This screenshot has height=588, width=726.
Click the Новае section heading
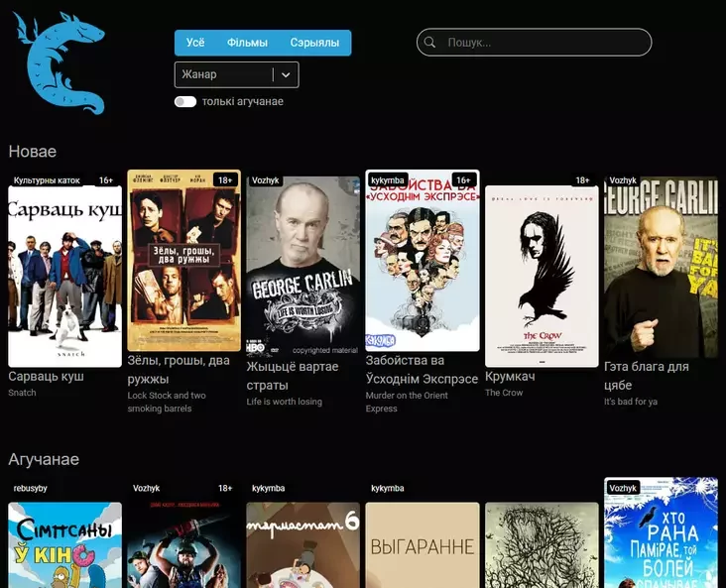click(33, 152)
